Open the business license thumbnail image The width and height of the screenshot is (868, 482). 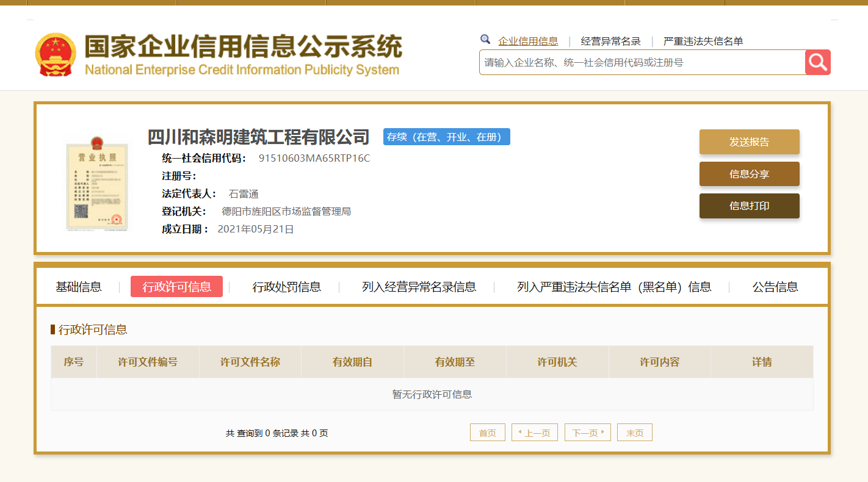(98, 183)
